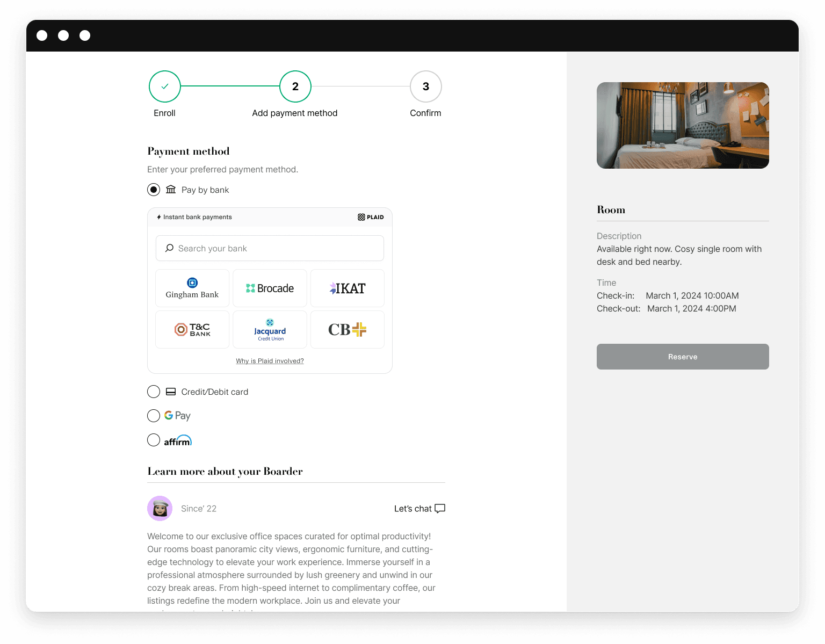Image resolution: width=825 pixels, height=644 pixels.
Task: Click the Payment method heading
Action: [189, 151]
